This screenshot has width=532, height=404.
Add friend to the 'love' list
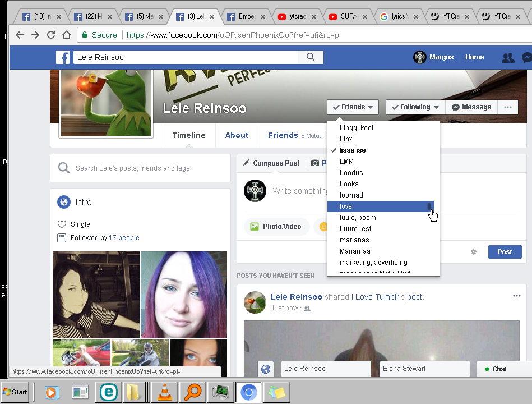tap(380, 206)
